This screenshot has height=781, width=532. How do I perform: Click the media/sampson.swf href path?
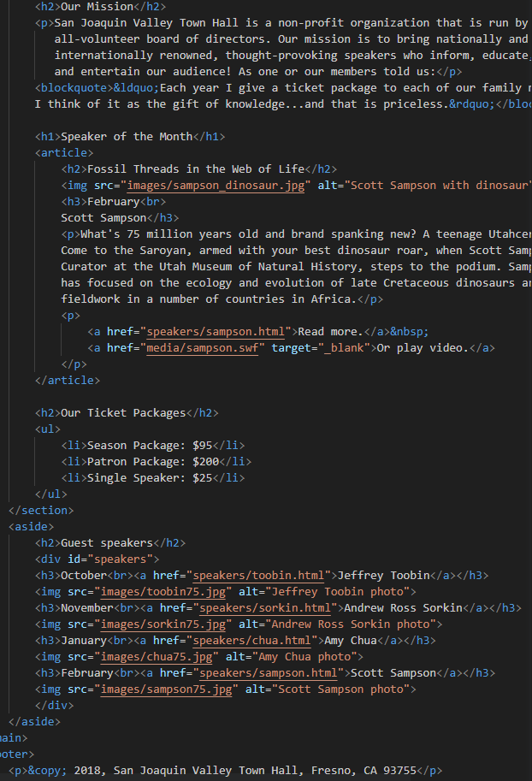pos(205,348)
